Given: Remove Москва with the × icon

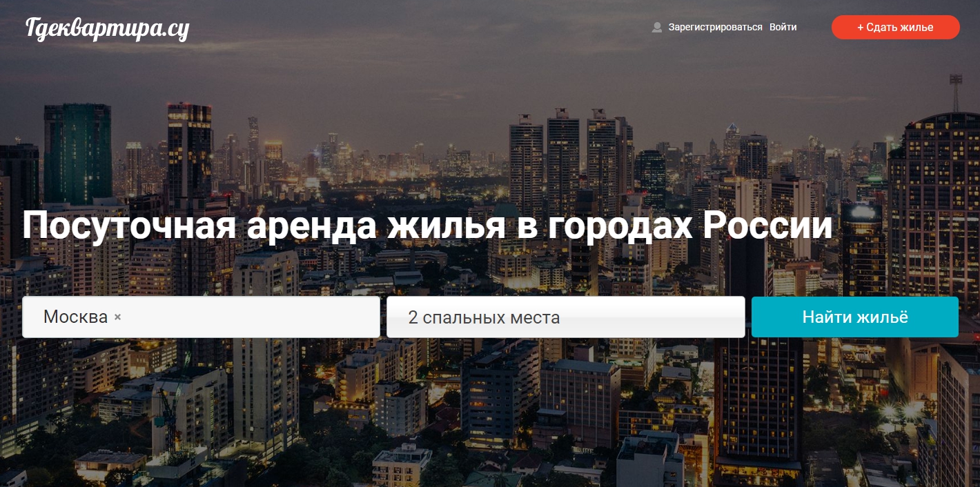Looking at the screenshot, I should click(117, 317).
